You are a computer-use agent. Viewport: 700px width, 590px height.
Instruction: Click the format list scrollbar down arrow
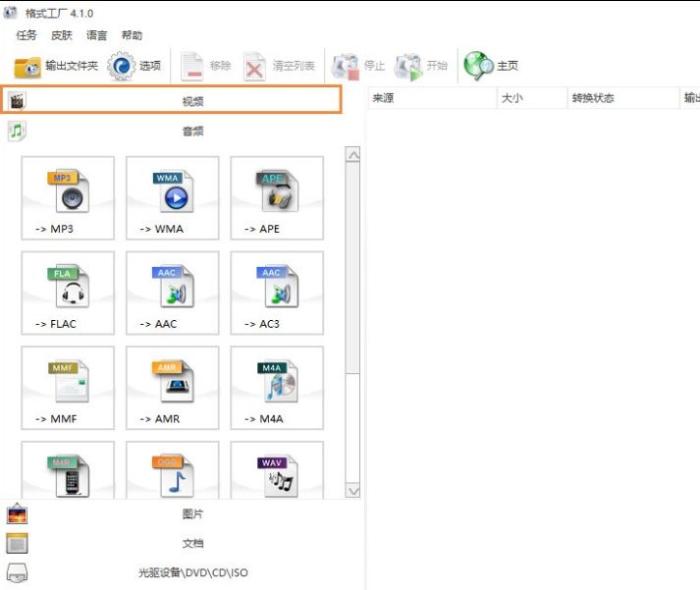pyautogui.click(x=352, y=490)
